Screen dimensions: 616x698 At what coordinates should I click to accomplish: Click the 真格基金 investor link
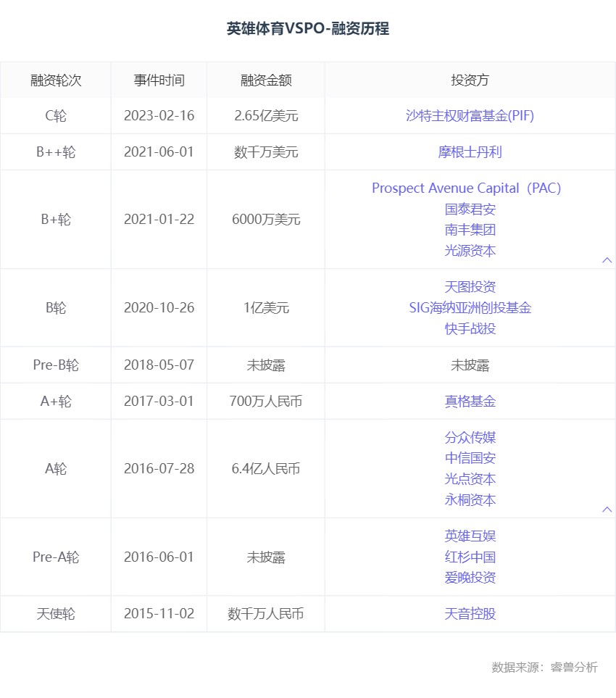pos(470,402)
